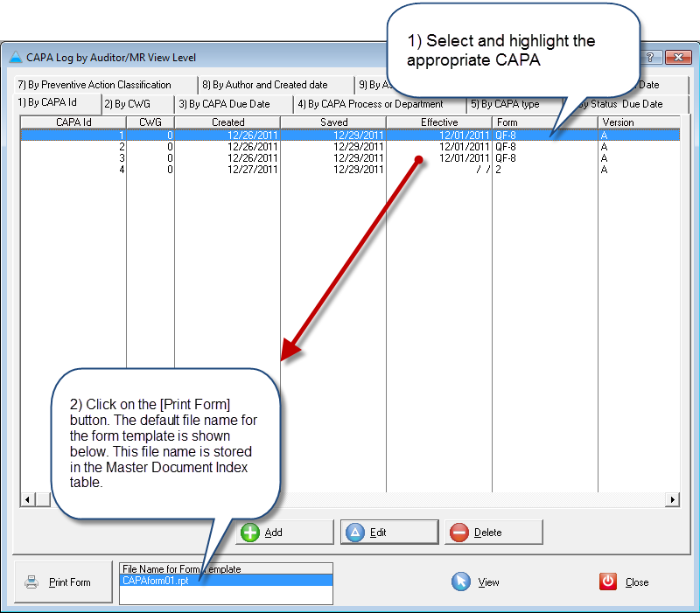Switch to 8) By Author and Created date tab
The height and width of the screenshot is (613, 700).
coord(264,85)
